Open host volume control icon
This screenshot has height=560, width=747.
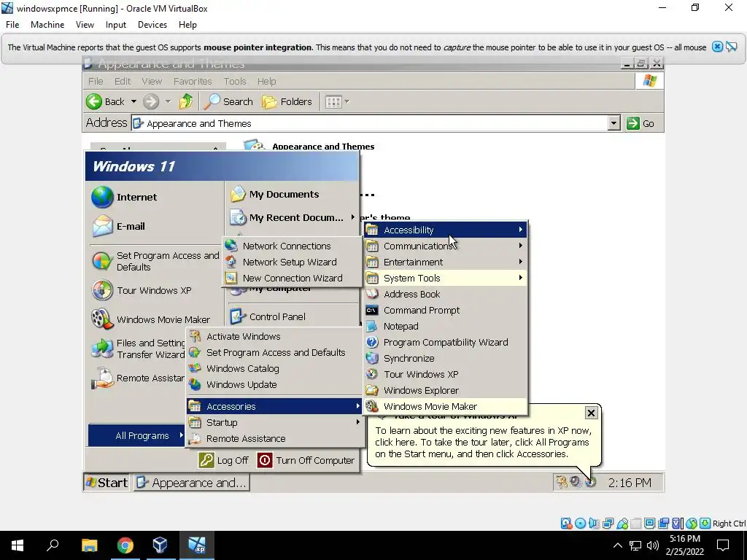(x=653, y=545)
